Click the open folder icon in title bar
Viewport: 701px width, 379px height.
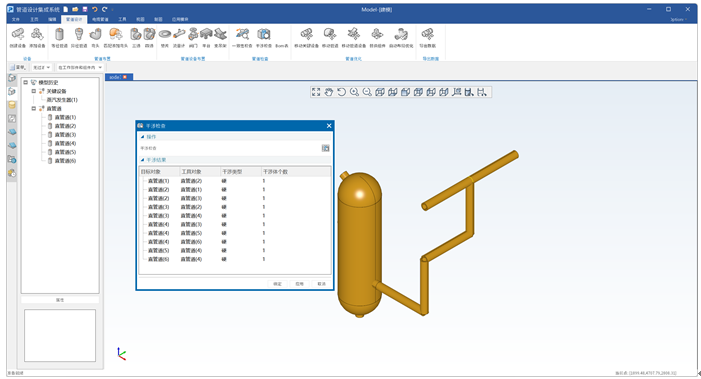pos(75,9)
